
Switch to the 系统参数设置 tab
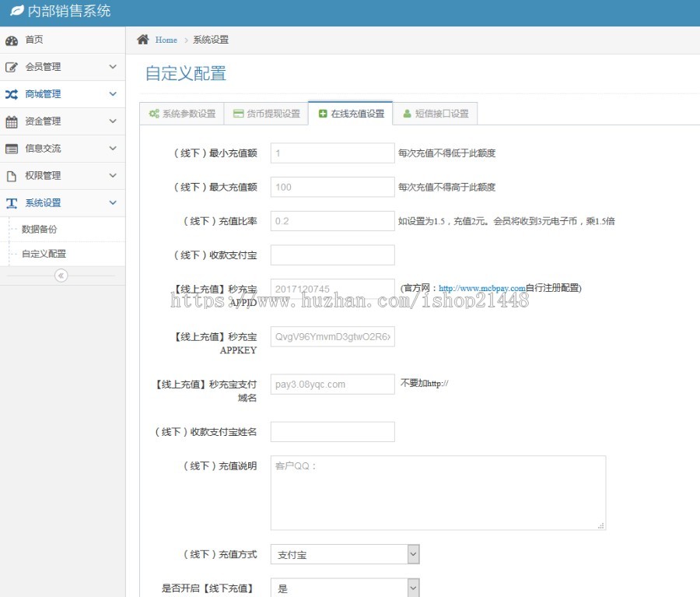182,114
